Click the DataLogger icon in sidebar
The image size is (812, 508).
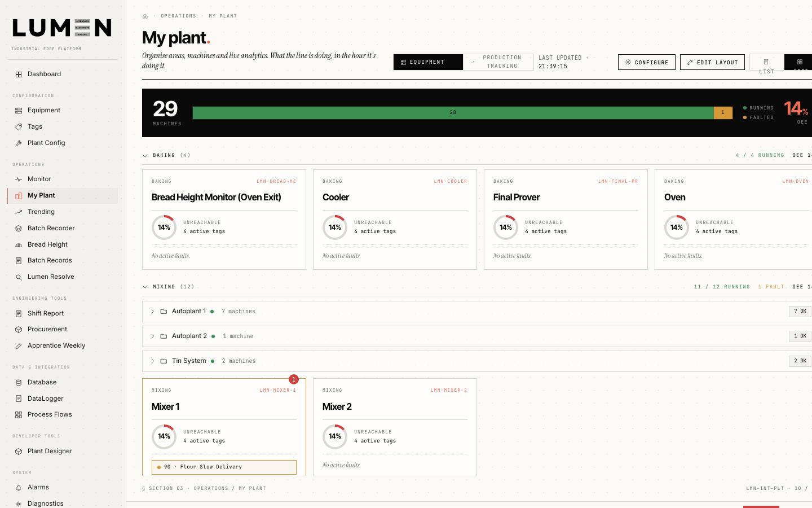click(x=19, y=399)
